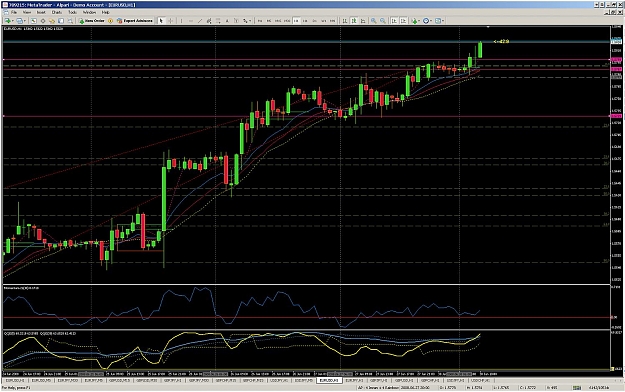
Task: Open the Templates icon
Action: click(438, 21)
